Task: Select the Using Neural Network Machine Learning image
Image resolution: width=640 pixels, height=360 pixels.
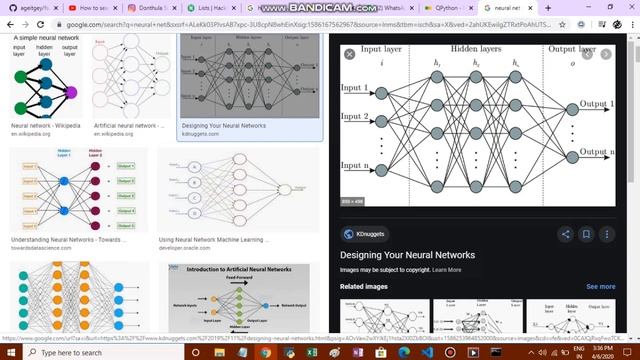Action: [238, 190]
